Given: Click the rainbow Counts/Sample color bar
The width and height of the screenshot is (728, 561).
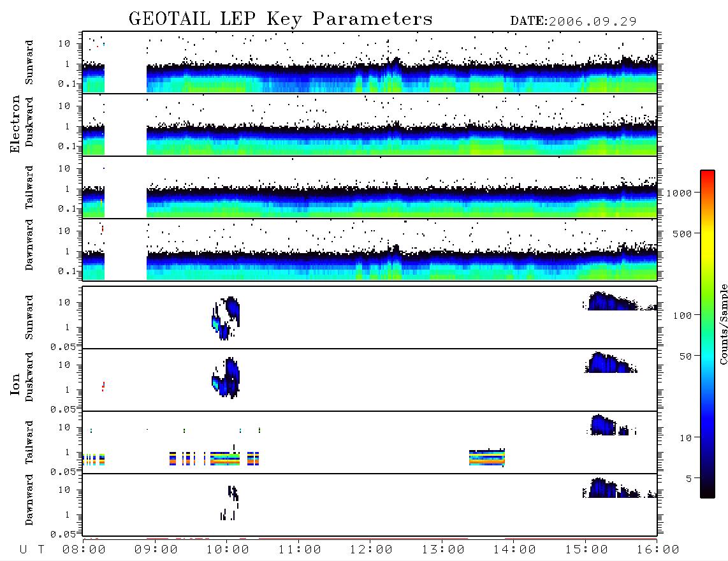Looking at the screenshot, I should click(x=708, y=334).
